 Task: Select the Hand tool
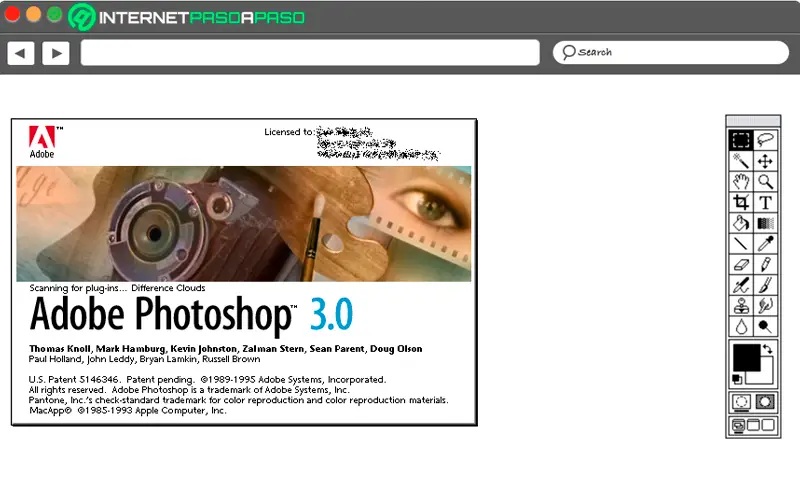point(741,182)
